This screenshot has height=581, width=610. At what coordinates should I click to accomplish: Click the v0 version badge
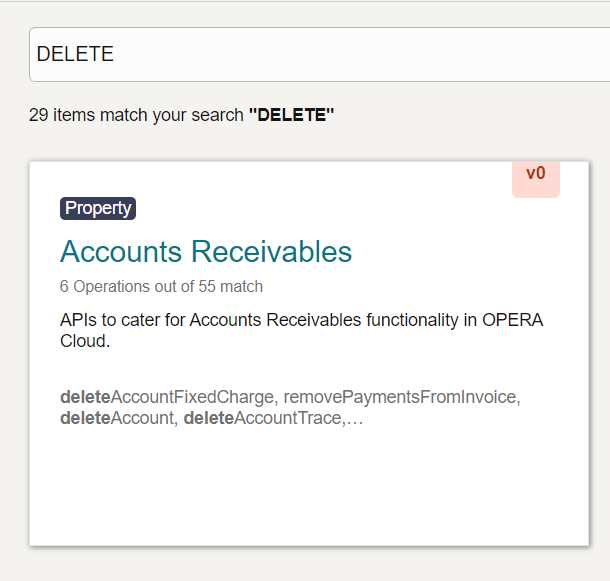(x=536, y=174)
